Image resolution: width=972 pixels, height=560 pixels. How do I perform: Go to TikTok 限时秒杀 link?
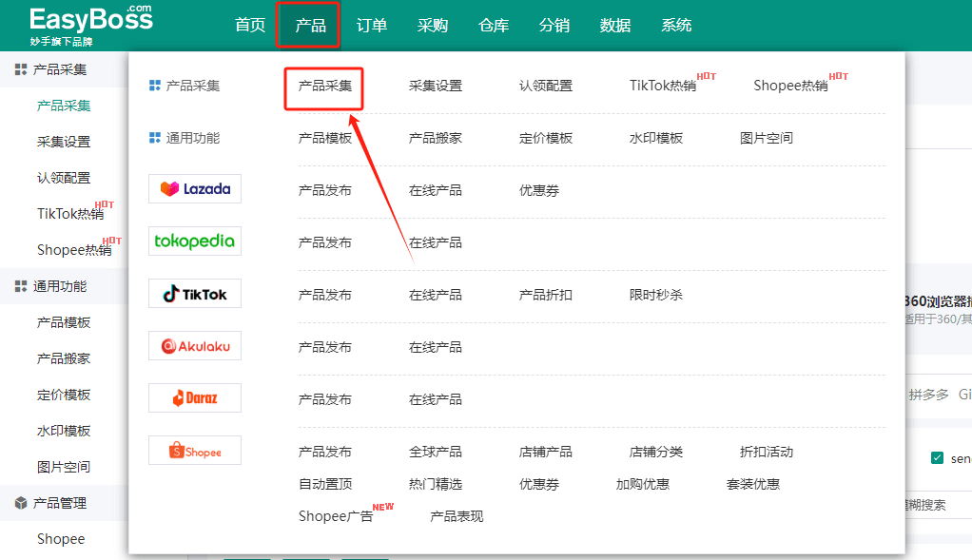pyautogui.click(x=655, y=295)
